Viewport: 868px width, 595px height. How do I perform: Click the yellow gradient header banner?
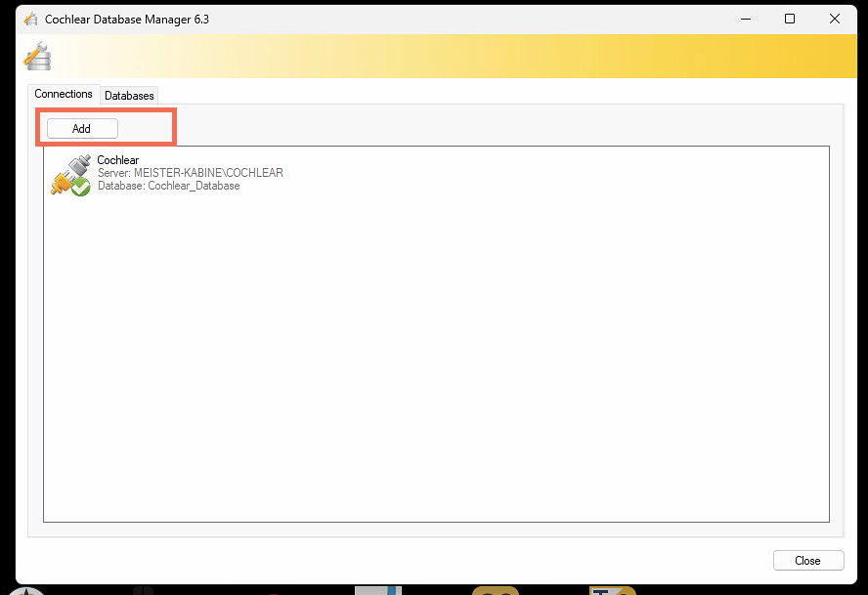489,57
